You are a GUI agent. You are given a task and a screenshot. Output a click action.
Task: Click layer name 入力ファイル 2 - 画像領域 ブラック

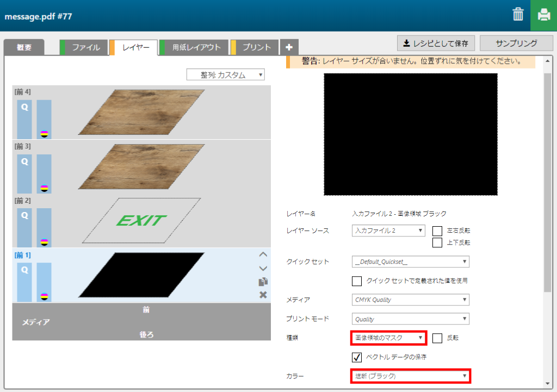click(x=399, y=214)
